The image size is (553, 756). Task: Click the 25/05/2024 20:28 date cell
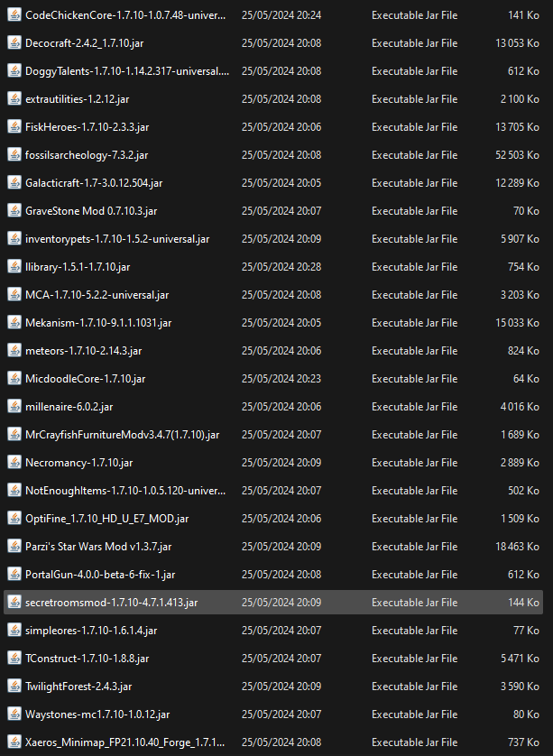coord(281,267)
